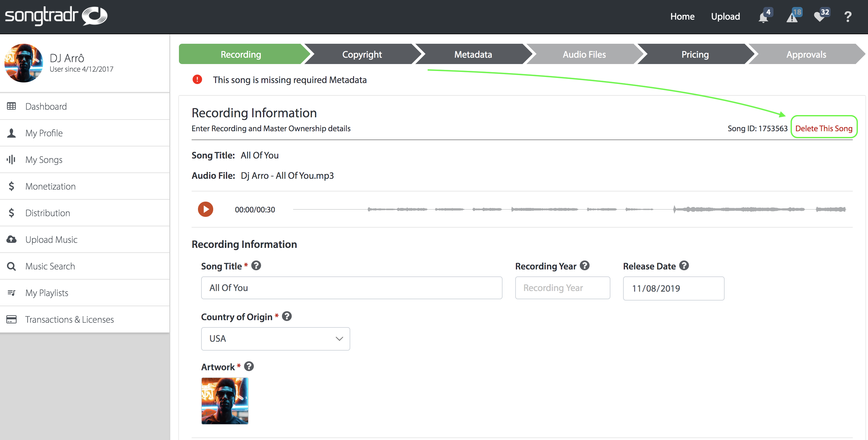Click the Upload Music cloud icon
Screen dimensions: 868x440
coord(11,239)
